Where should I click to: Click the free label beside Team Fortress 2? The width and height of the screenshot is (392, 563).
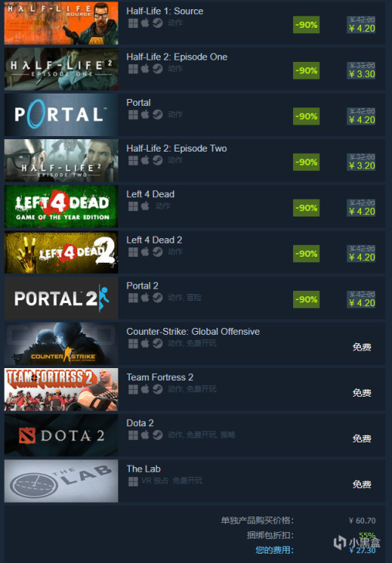click(362, 393)
